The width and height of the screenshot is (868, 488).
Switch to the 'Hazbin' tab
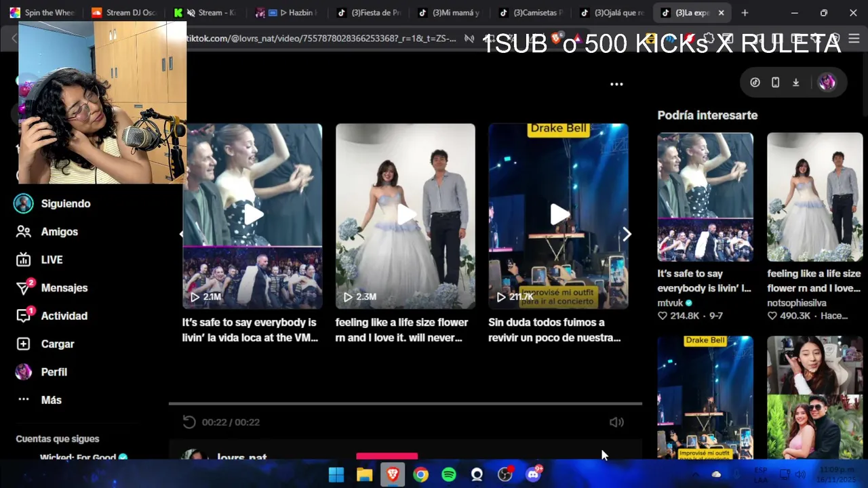point(287,13)
